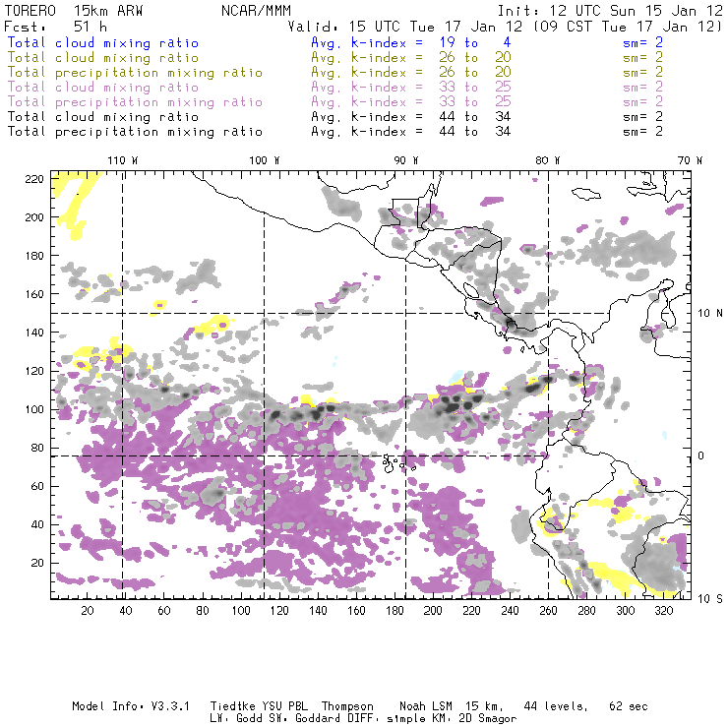The width and height of the screenshot is (728, 728).
Task: Select the '100 W' longitude label
Action: tap(265, 160)
